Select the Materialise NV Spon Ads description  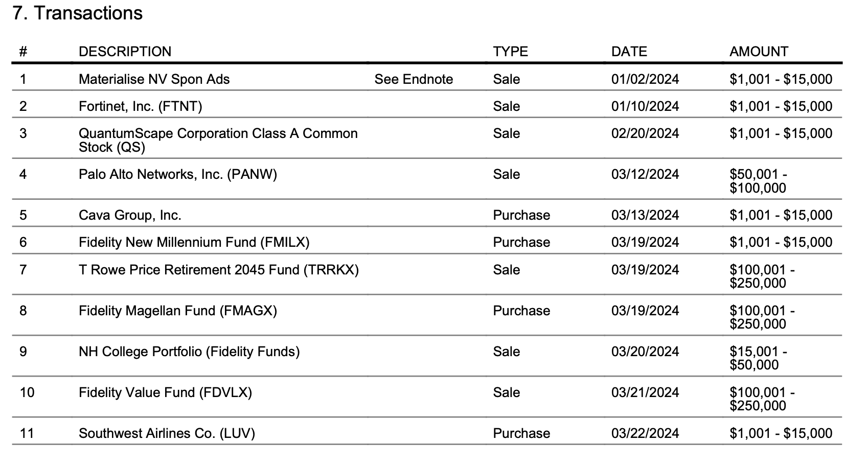click(154, 79)
